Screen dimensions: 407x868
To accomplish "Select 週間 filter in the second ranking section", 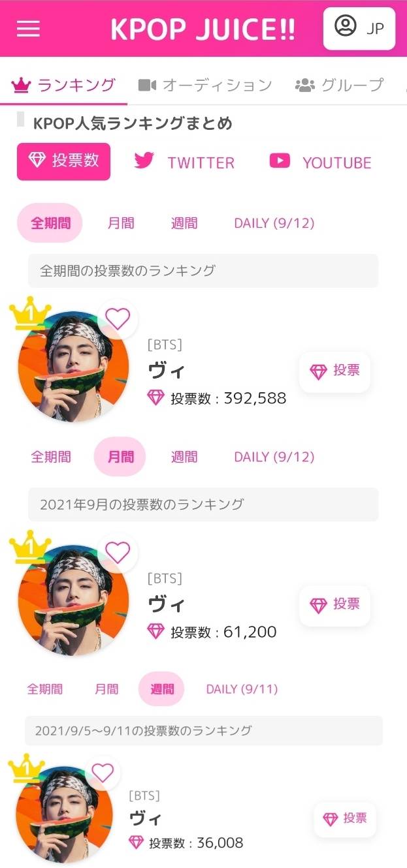I will pyautogui.click(x=161, y=689).
